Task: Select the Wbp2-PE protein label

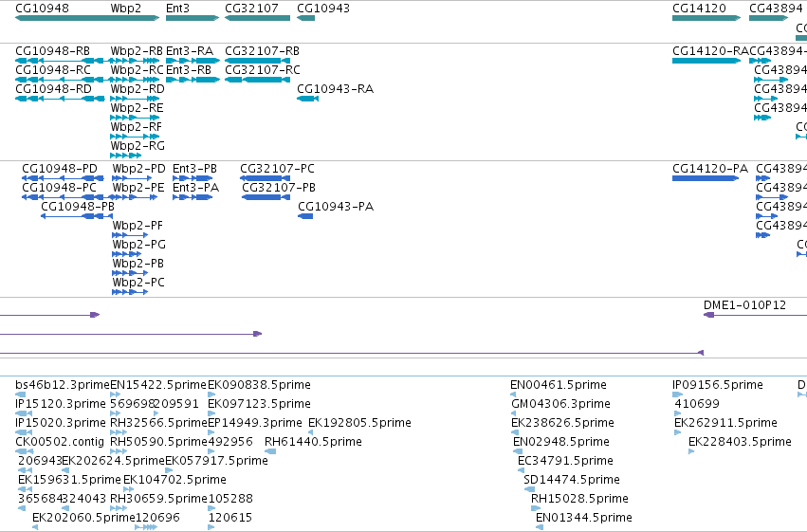Action: pos(138,188)
